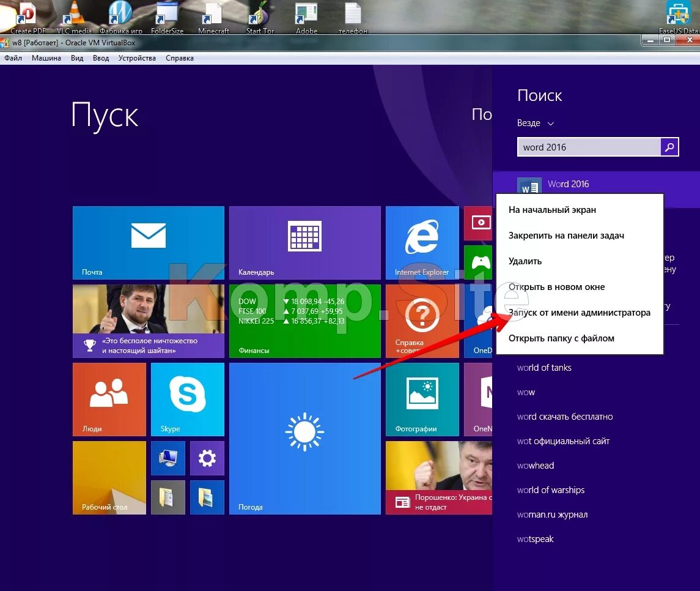Image resolution: width=700 pixels, height=591 pixels.
Task: Open the Finance (Финансы) tile
Action: pos(305,321)
